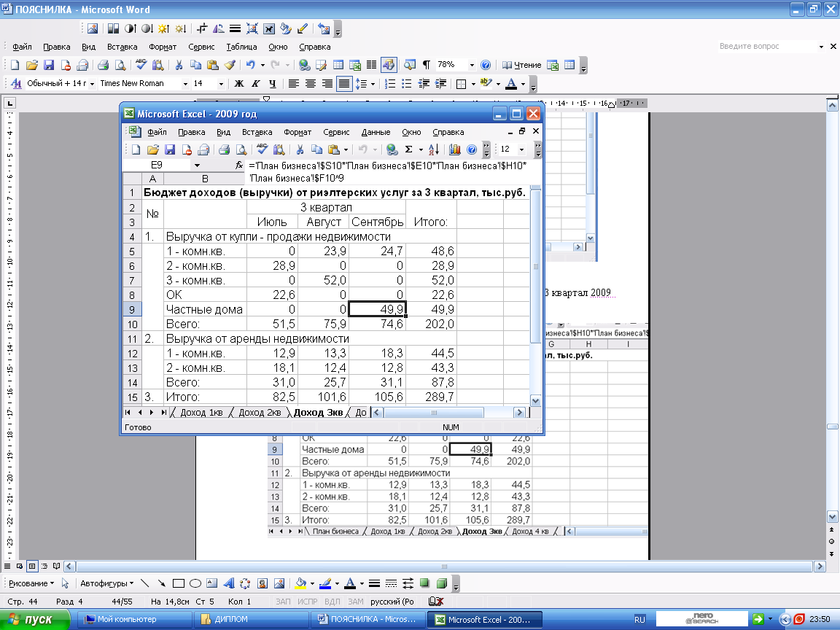Screen dimensions: 840x630
Task: Click the AutoSum icon in Excel toolbar
Action: click(x=409, y=149)
